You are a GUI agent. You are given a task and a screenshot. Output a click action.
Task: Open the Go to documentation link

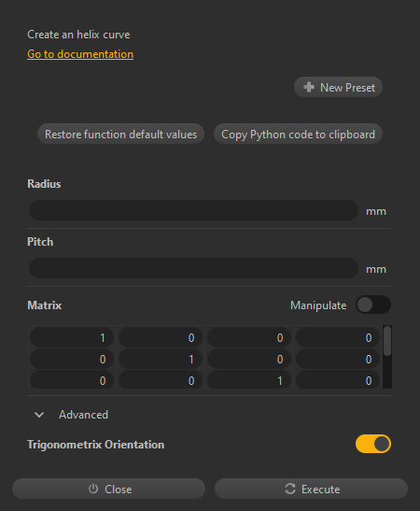(x=80, y=54)
